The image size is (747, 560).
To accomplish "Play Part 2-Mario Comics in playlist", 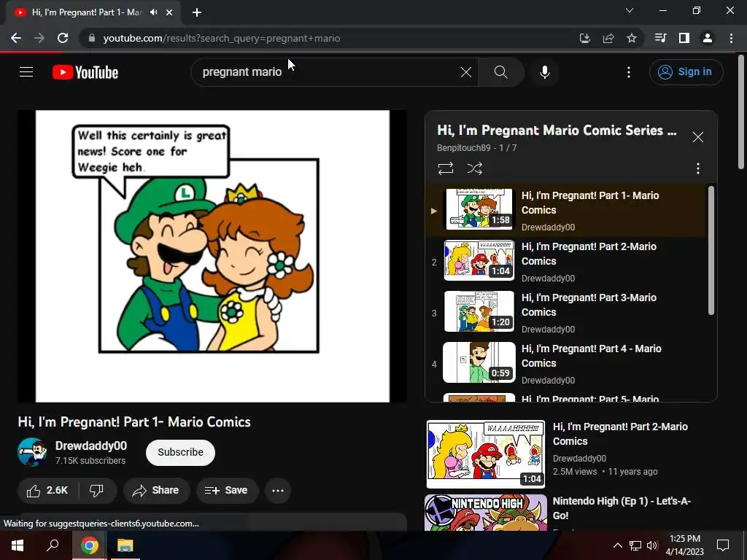I will [x=565, y=262].
